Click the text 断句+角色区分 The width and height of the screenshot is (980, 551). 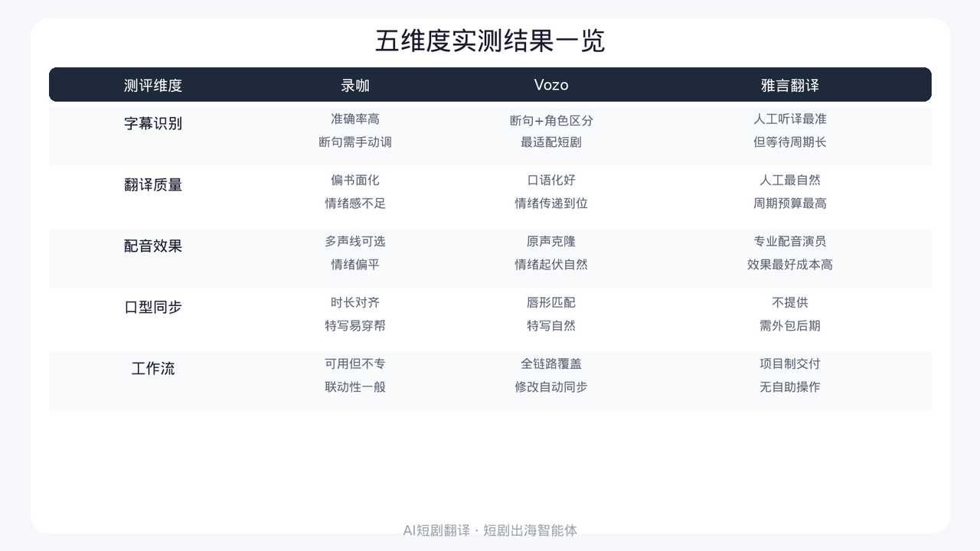coord(551,120)
